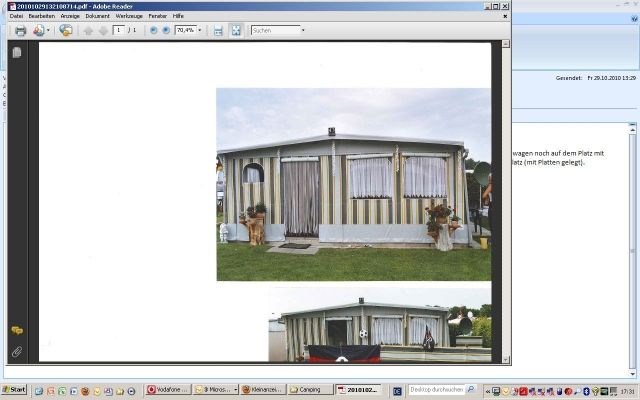640x400 pixels.
Task: Click the previous page arrow
Action: tap(87, 30)
